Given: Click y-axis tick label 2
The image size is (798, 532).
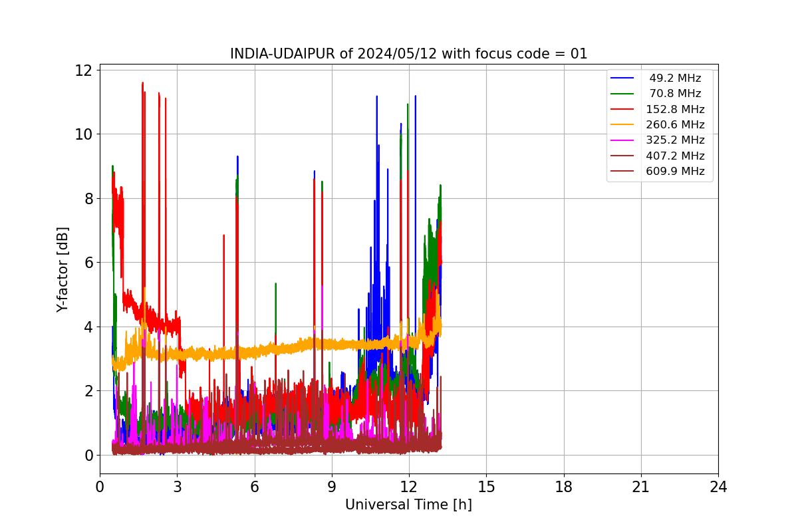Looking at the screenshot, I should [x=88, y=391].
